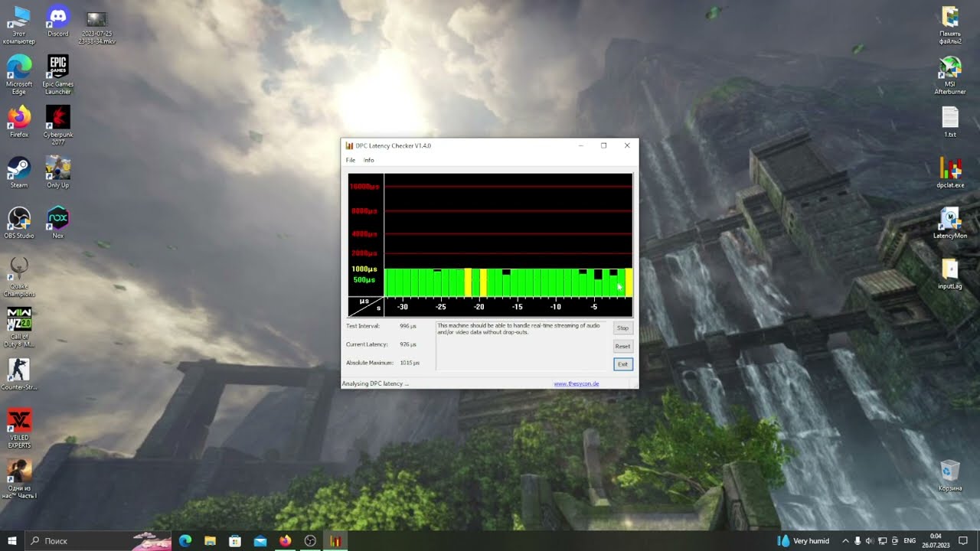This screenshot has height=551, width=980.
Task: Open Microsoft Store from the taskbar
Action: click(235, 541)
